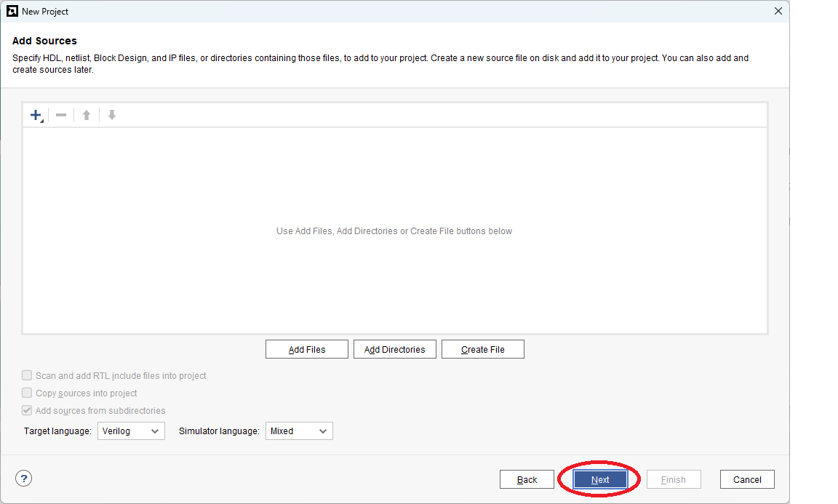This screenshot has height=504, width=838.
Task: Enable scanning RTL include files into project
Action: coord(27,375)
